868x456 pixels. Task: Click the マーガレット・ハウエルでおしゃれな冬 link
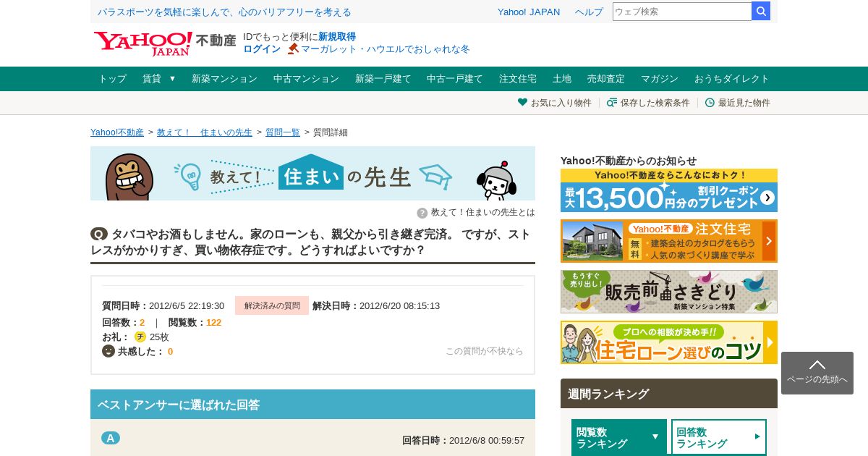[x=386, y=48]
